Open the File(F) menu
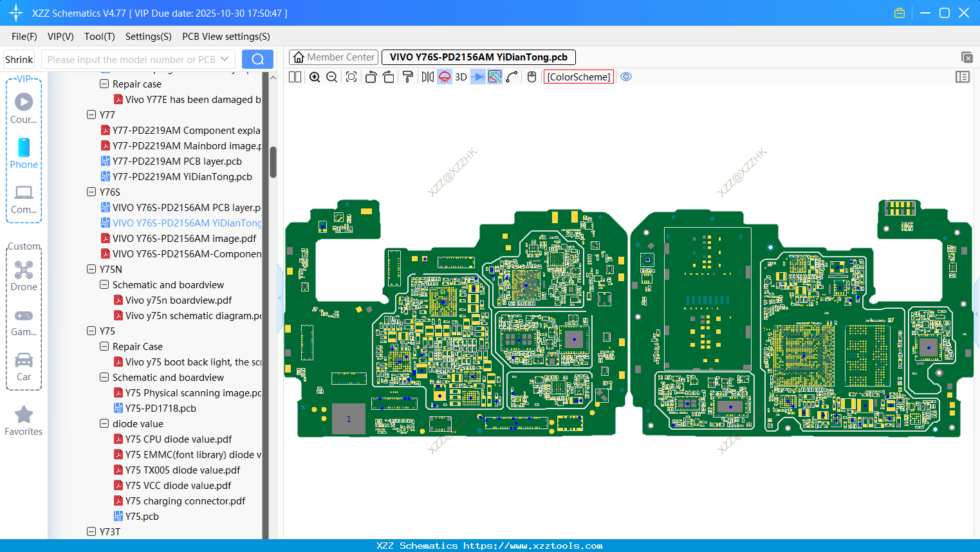 pos(24,37)
